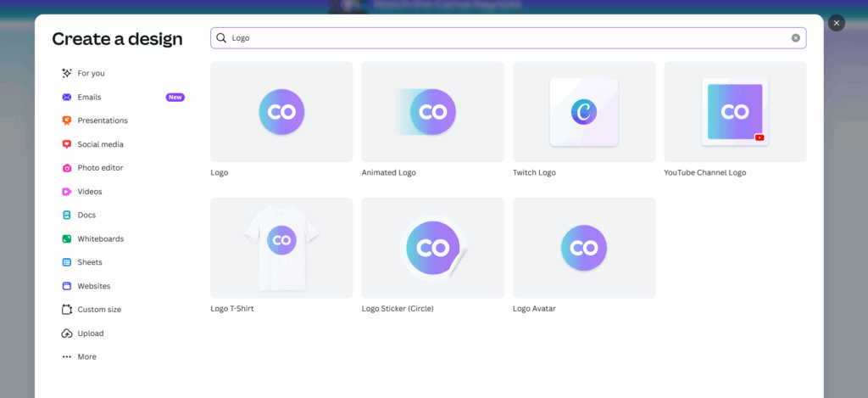Open the Whiteboards category label

pos(101,239)
